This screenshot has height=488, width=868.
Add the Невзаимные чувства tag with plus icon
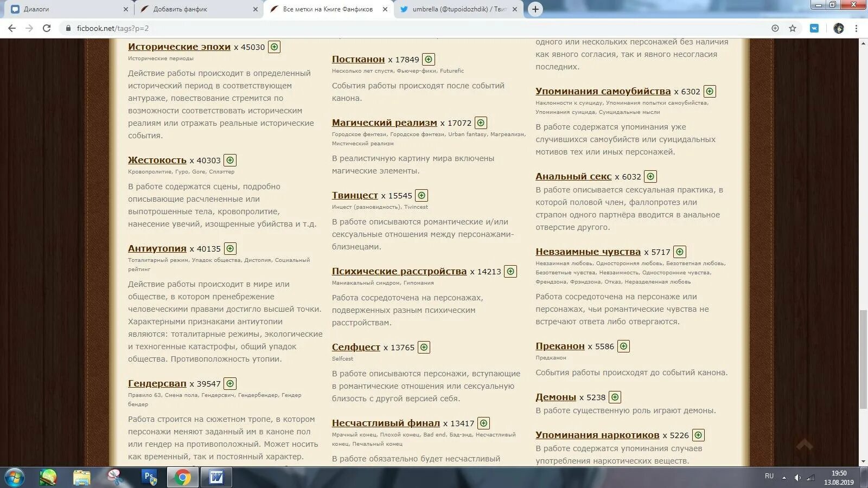coord(680,252)
